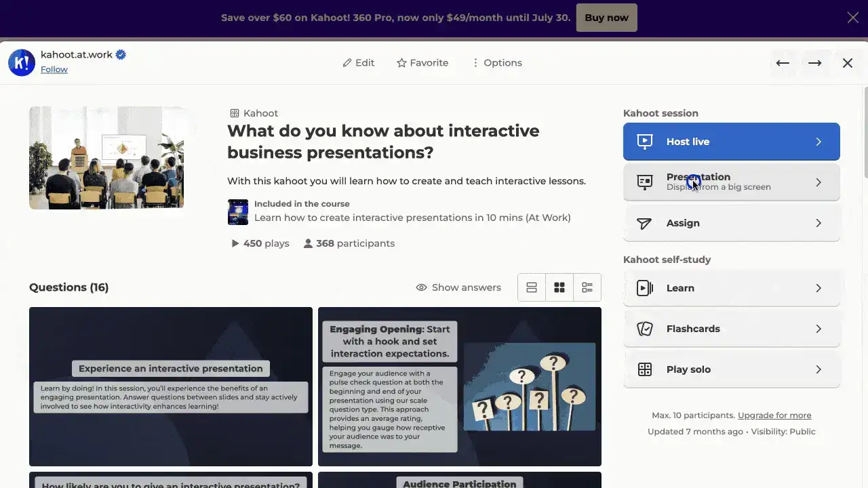Open 'How likely are you' question card
This screenshot has width=868, height=488.
(171, 480)
